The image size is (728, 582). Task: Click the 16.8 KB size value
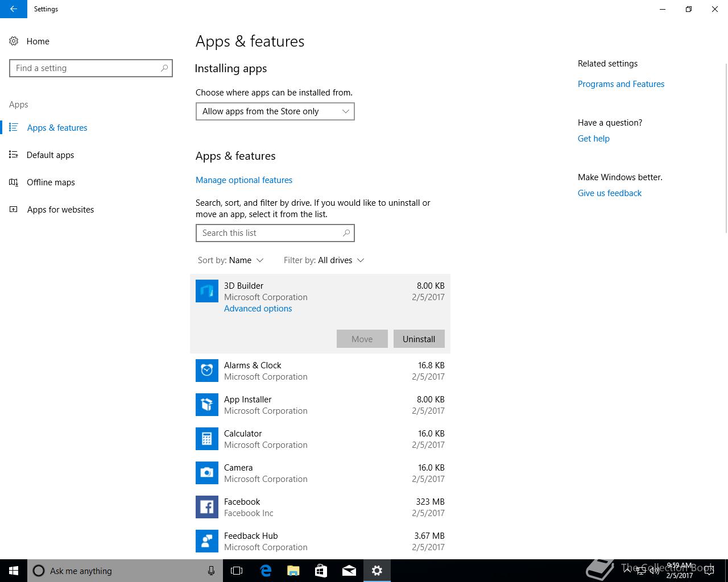coord(431,365)
